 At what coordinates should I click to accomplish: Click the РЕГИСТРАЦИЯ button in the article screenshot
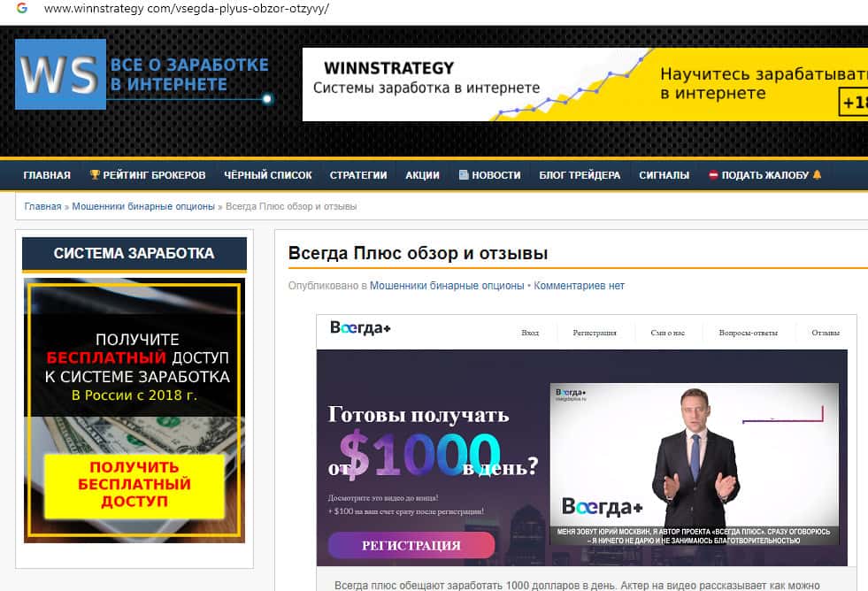click(x=411, y=546)
